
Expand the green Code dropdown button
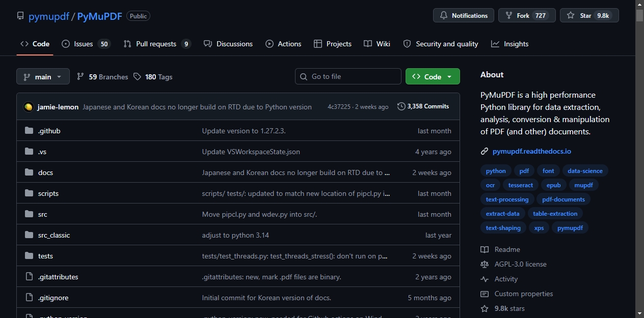pos(433,76)
